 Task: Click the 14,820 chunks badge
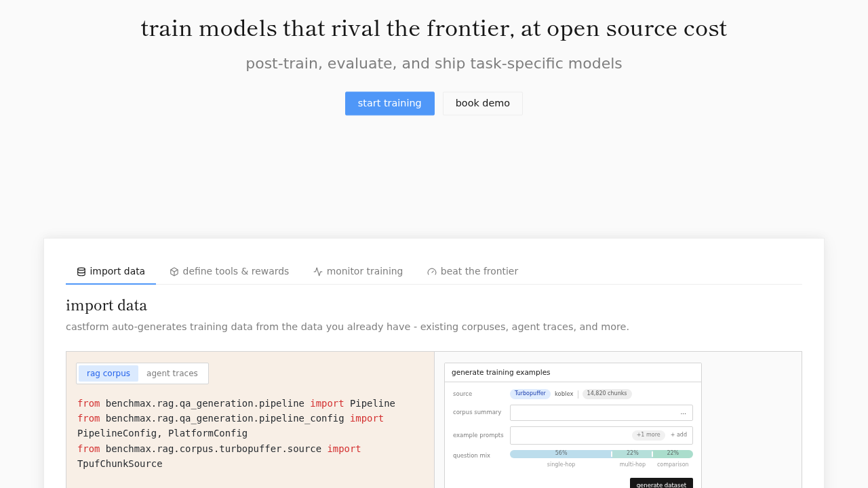(x=607, y=394)
